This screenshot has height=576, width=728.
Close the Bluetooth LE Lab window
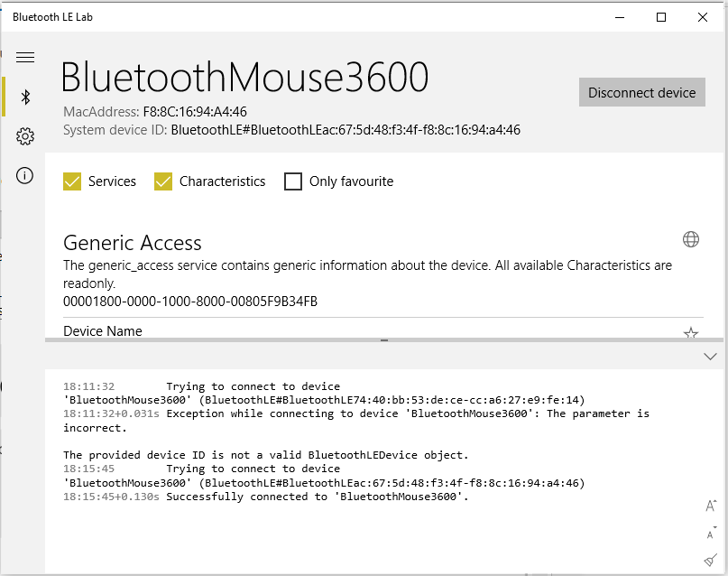pyautogui.click(x=703, y=17)
